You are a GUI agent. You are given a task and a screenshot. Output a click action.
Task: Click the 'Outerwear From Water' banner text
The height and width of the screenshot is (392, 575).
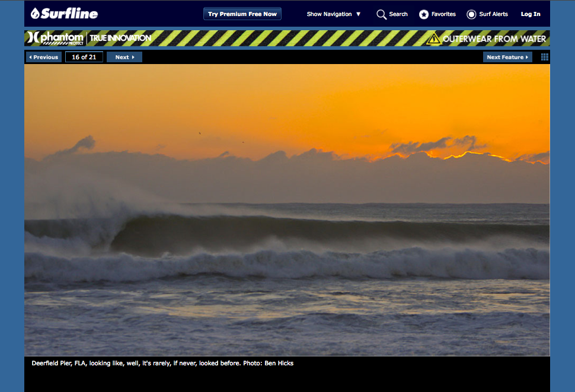tap(494, 39)
